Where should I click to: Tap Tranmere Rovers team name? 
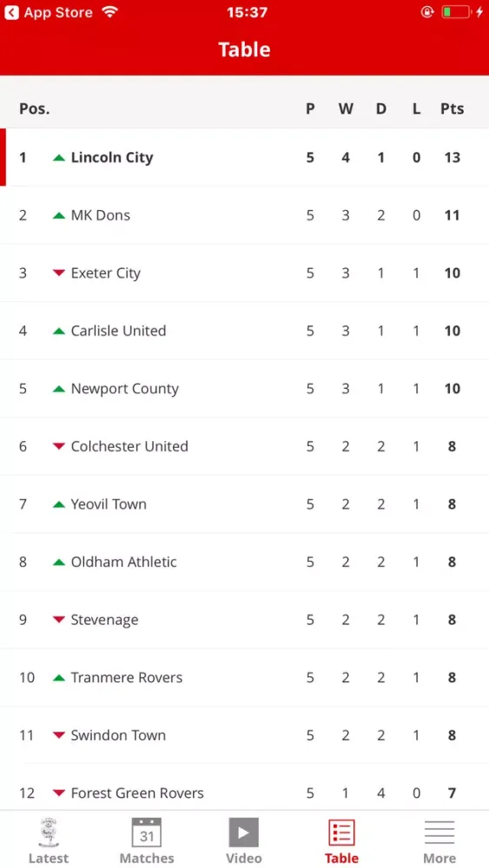pos(126,677)
